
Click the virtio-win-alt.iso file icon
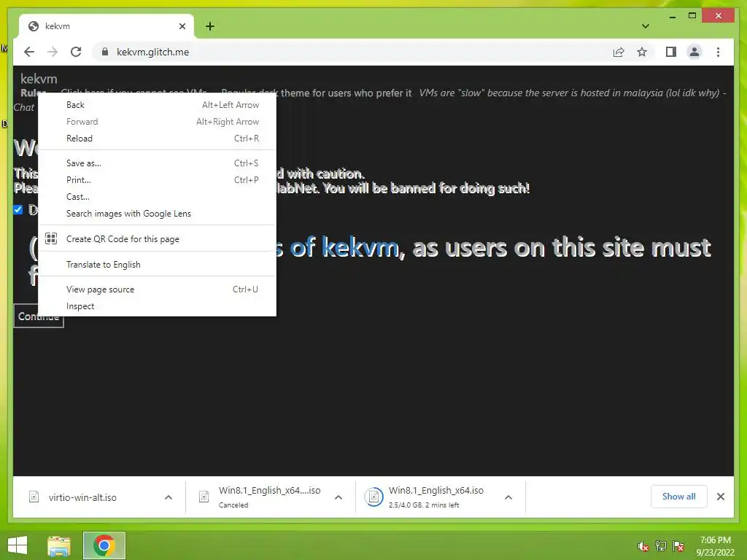coord(34,497)
